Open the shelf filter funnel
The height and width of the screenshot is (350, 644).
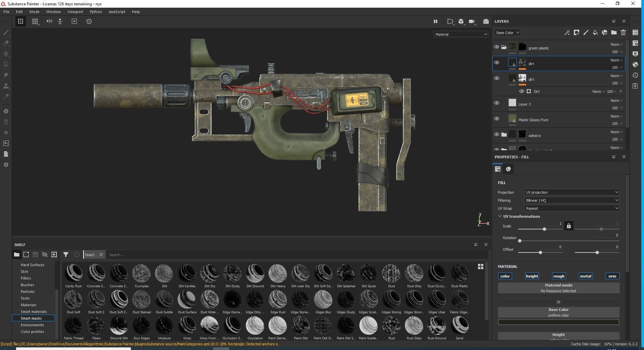pyautogui.click(x=66, y=254)
